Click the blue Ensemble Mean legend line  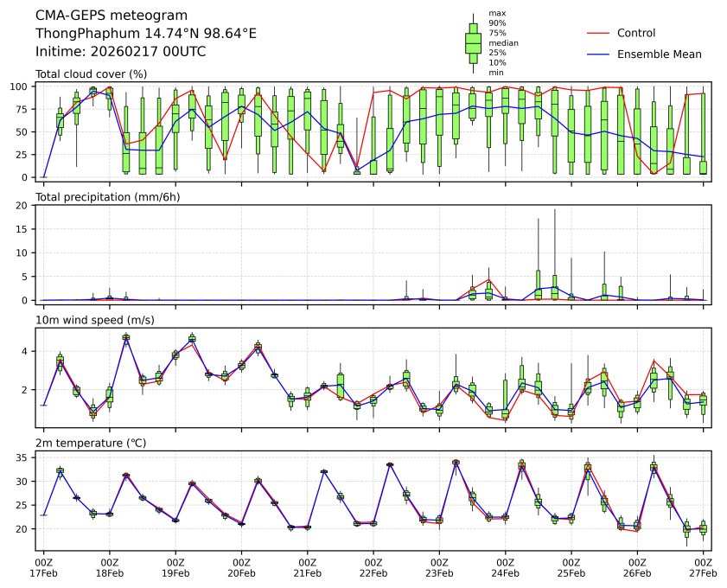(x=599, y=54)
